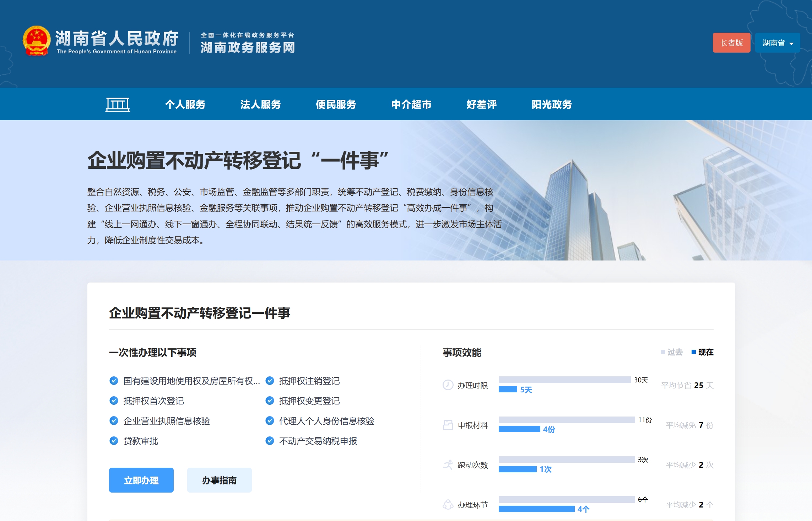Click checkmark icon next to 抵押权变更登记

click(x=270, y=401)
